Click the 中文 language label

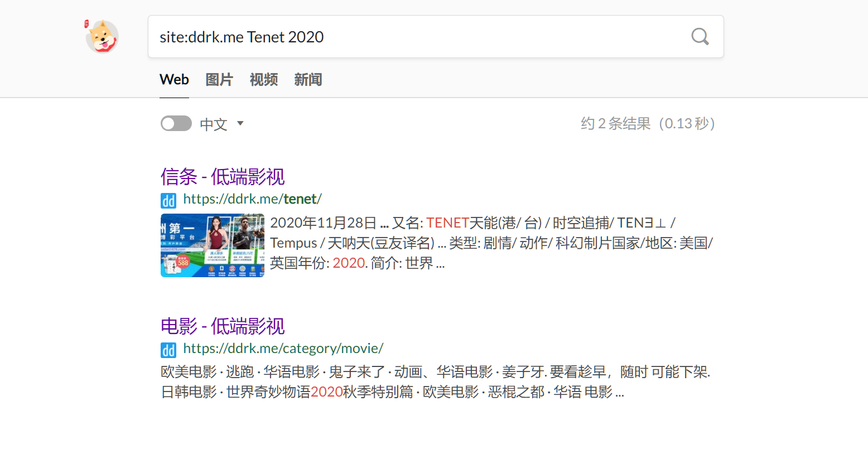click(x=214, y=124)
